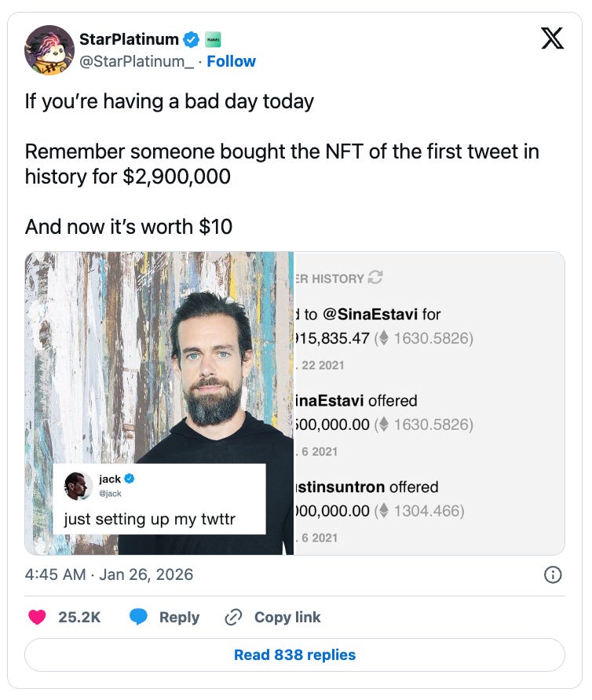Image resolution: width=592 pixels, height=700 pixels.
Task: Click the X logo in the corner
Action: tap(553, 38)
